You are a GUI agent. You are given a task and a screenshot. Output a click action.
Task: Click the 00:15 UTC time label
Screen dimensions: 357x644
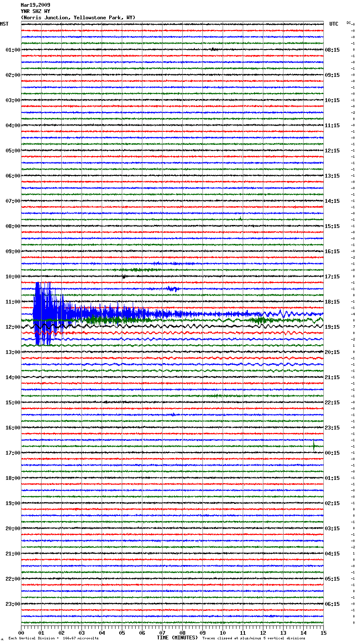[332, 453]
